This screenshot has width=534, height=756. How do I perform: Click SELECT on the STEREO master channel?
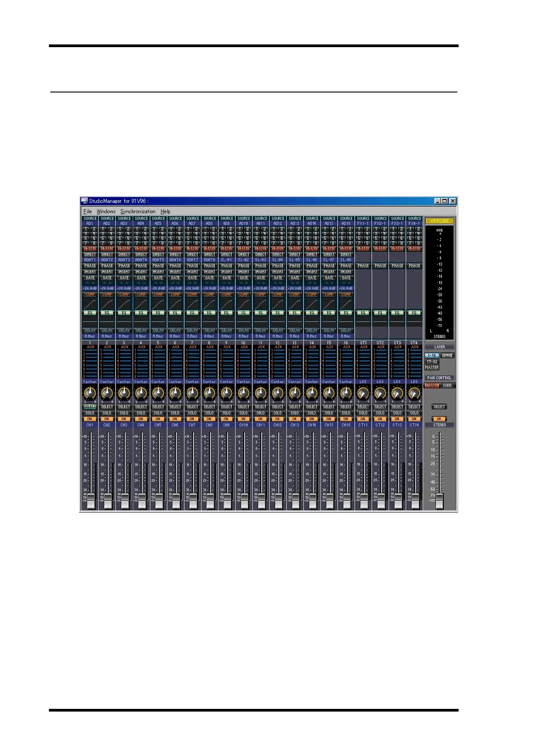click(x=439, y=407)
